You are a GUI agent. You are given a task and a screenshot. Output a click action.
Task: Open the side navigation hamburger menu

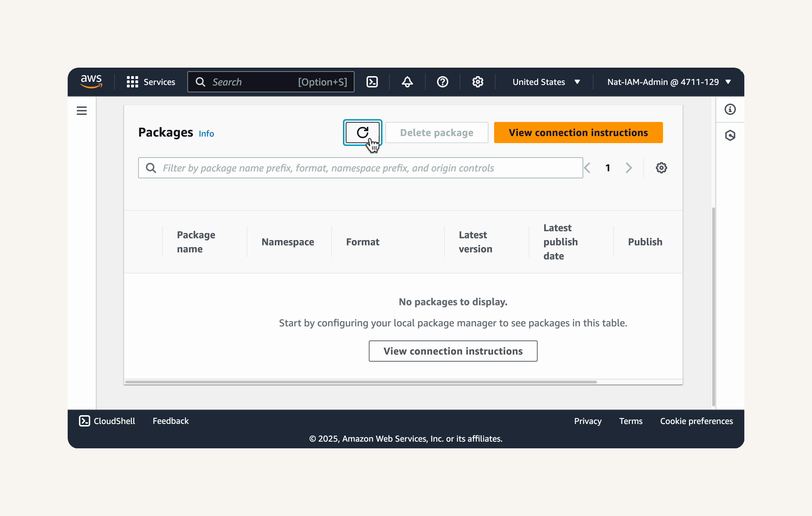tap(82, 111)
